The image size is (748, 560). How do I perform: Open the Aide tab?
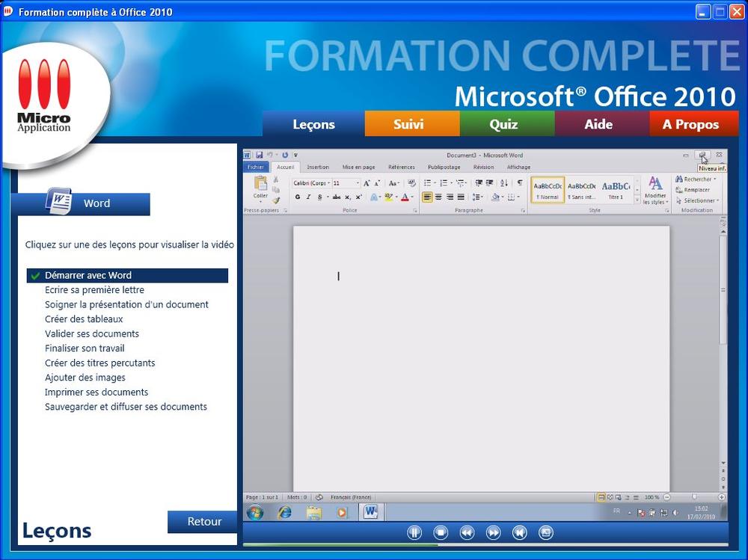[x=602, y=124]
